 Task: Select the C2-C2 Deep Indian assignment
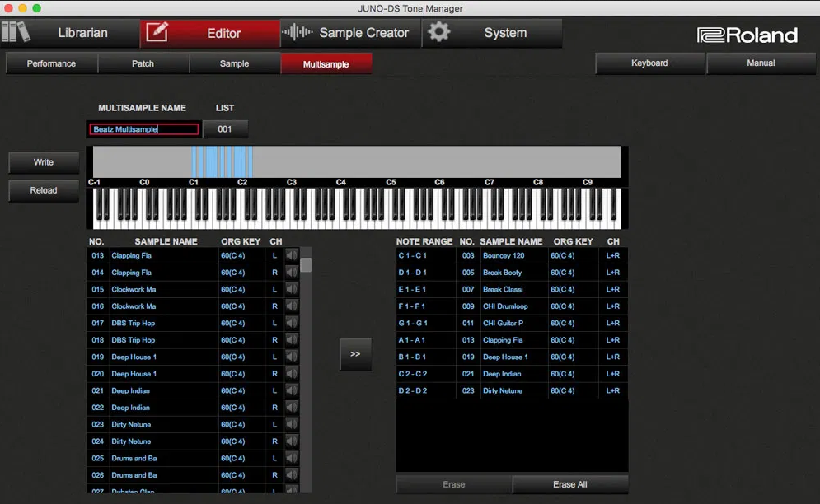point(512,374)
